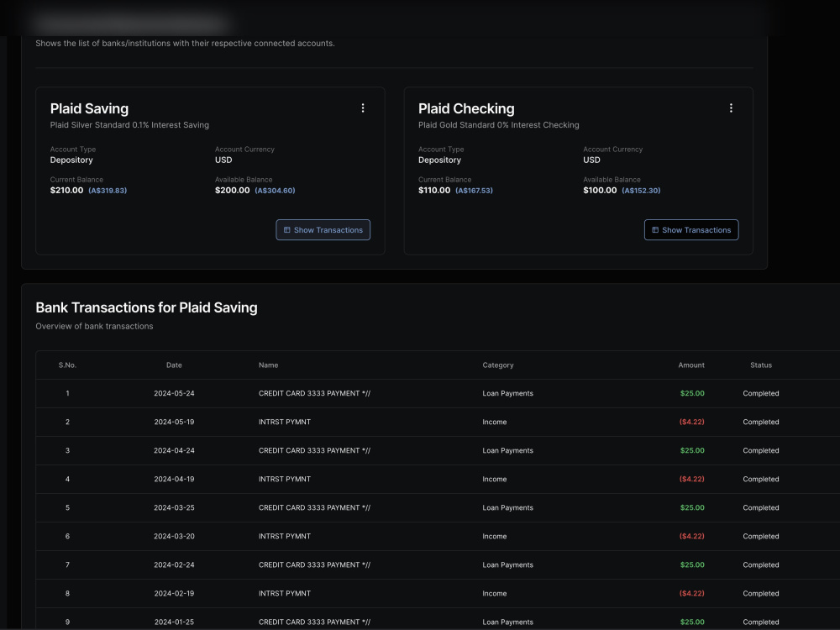Click the A$167.53 converted balance

(474, 190)
